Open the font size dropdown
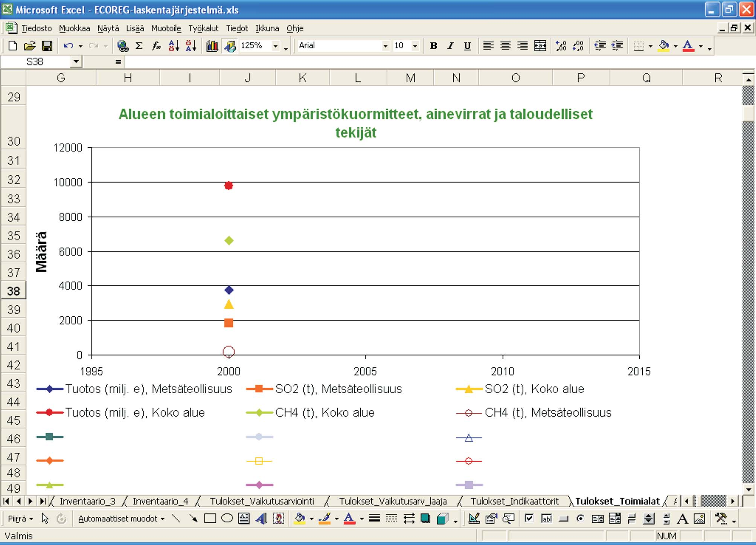 [415, 46]
